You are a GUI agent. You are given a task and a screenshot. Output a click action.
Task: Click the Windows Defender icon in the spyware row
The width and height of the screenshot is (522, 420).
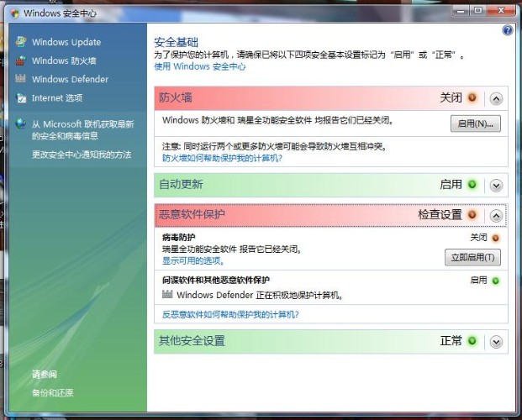pos(167,294)
